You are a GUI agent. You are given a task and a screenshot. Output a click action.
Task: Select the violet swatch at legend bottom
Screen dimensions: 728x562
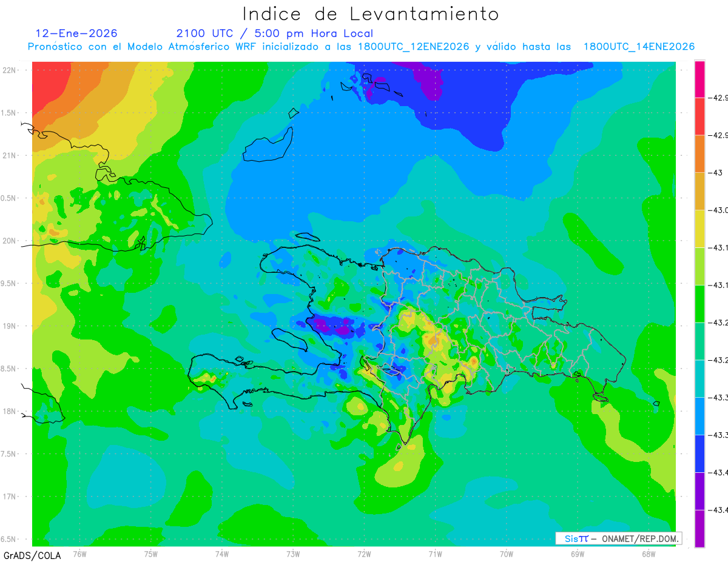699,529
